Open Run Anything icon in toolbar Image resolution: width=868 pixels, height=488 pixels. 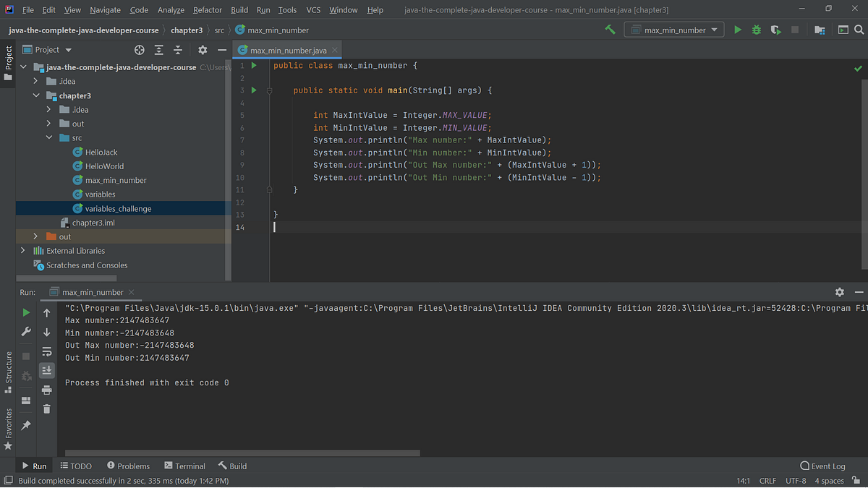point(843,30)
